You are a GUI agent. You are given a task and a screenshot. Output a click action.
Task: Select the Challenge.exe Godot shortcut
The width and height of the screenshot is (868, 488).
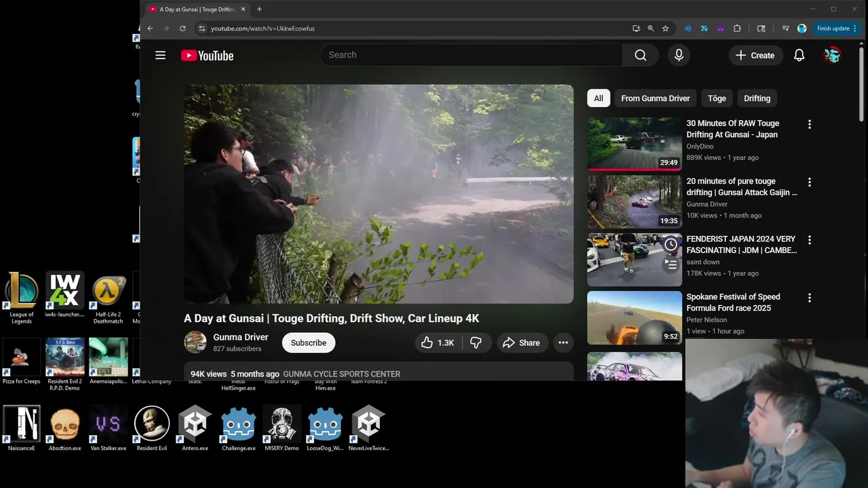click(x=239, y=428)
